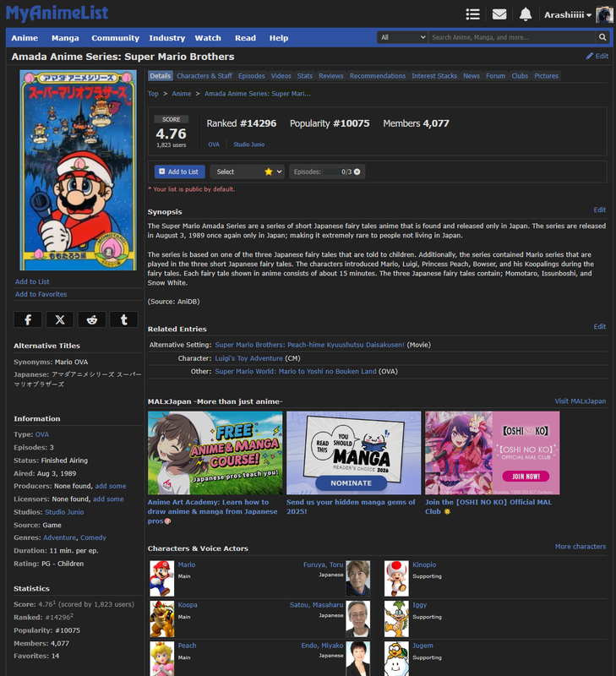Open the Jugem character link
The width and height of the screenshot is (616, 676).
[x=422, y=646]
